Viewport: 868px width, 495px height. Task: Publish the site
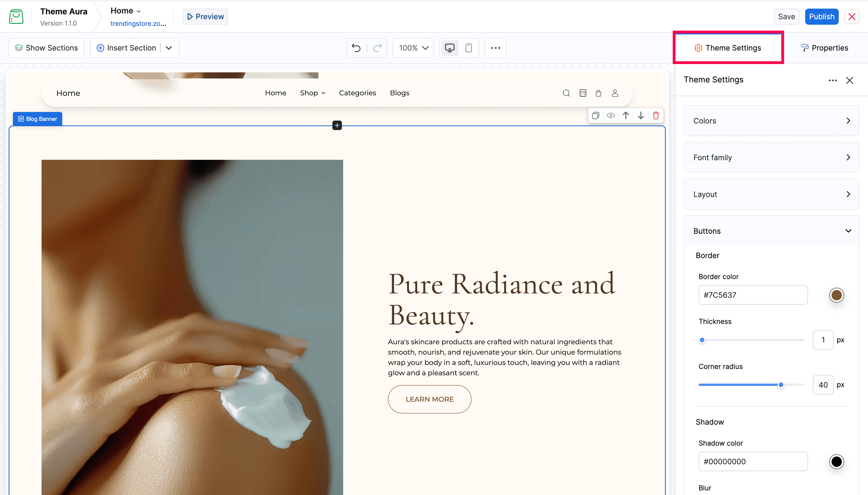click(821, 16)
